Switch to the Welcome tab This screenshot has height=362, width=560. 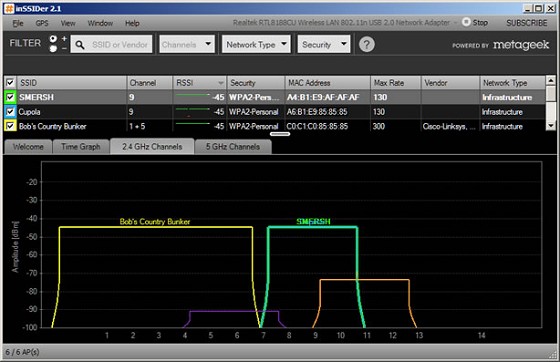pos(28,147)
